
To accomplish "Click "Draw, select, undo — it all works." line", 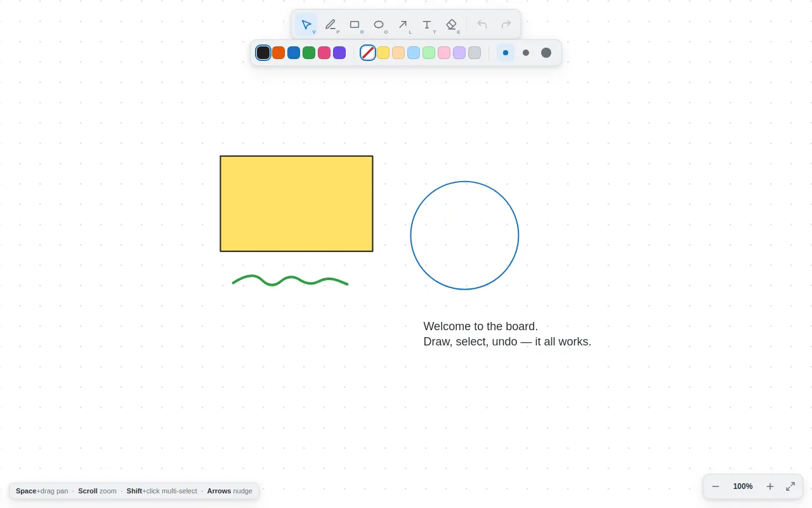I will tap(507, 342).
